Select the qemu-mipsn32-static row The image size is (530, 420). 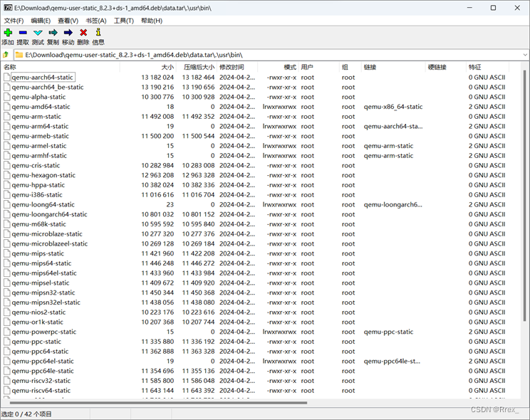[x=254, y=293]
